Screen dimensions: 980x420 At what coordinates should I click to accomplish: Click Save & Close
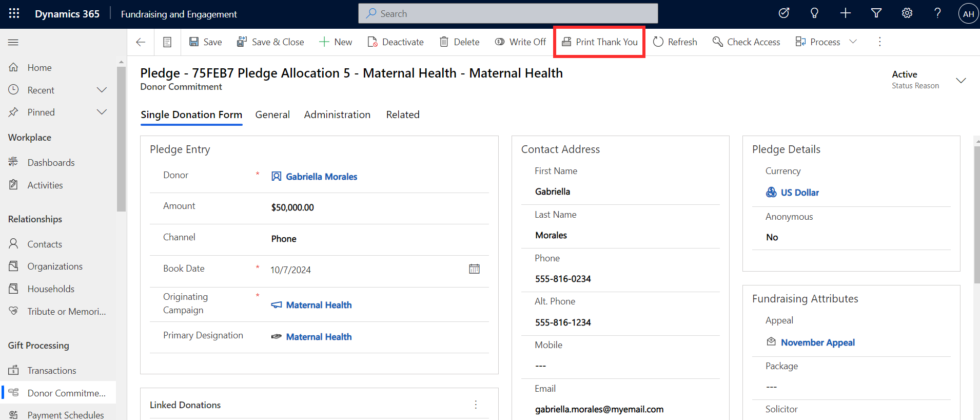point(270,42)
